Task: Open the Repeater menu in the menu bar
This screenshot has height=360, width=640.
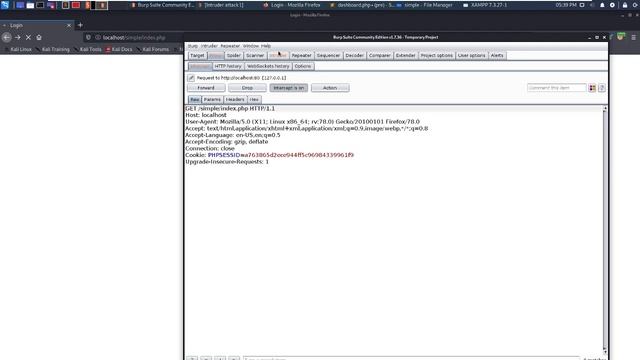Action: point(230,46)
